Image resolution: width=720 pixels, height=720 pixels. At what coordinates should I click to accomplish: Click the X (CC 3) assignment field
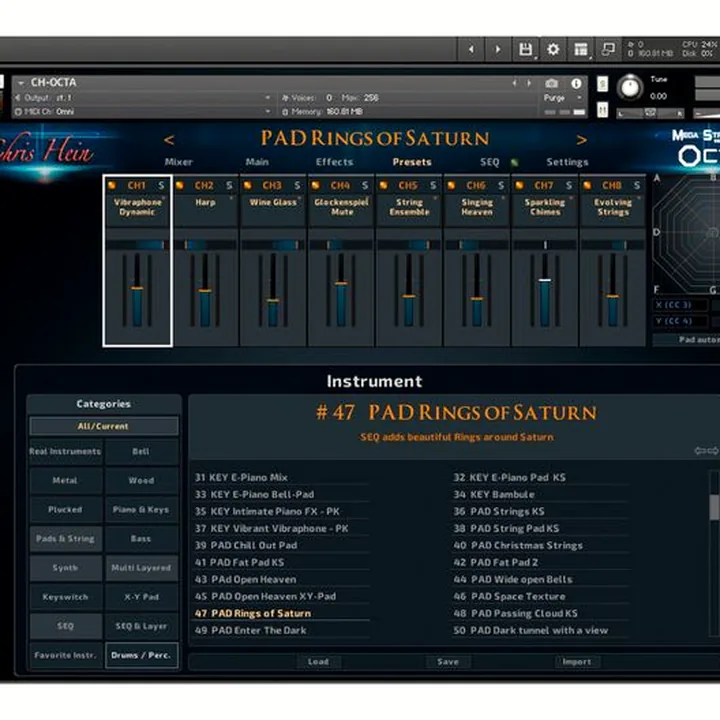[x=680, y=305]
